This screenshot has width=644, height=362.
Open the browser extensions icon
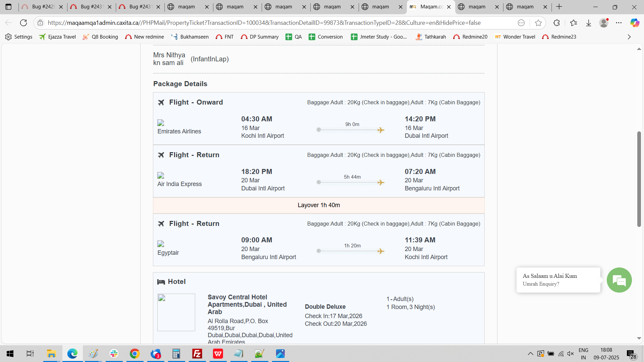coord(556,23)
